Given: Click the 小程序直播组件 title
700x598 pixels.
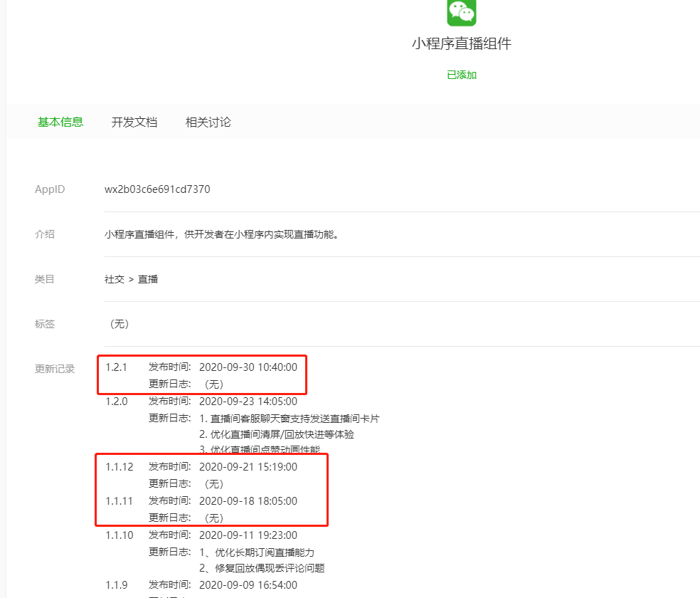Looking at the screenshot, I should click(x=462, y=43).
